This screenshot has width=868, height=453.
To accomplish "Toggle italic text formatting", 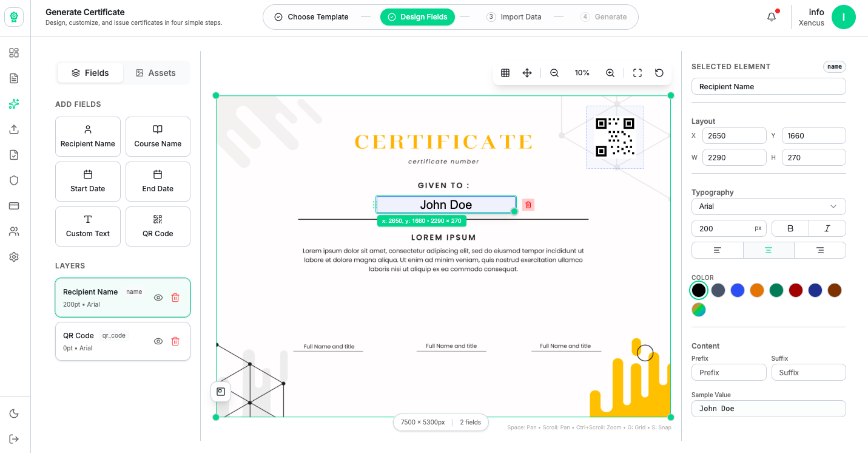I will click(827, 228).
